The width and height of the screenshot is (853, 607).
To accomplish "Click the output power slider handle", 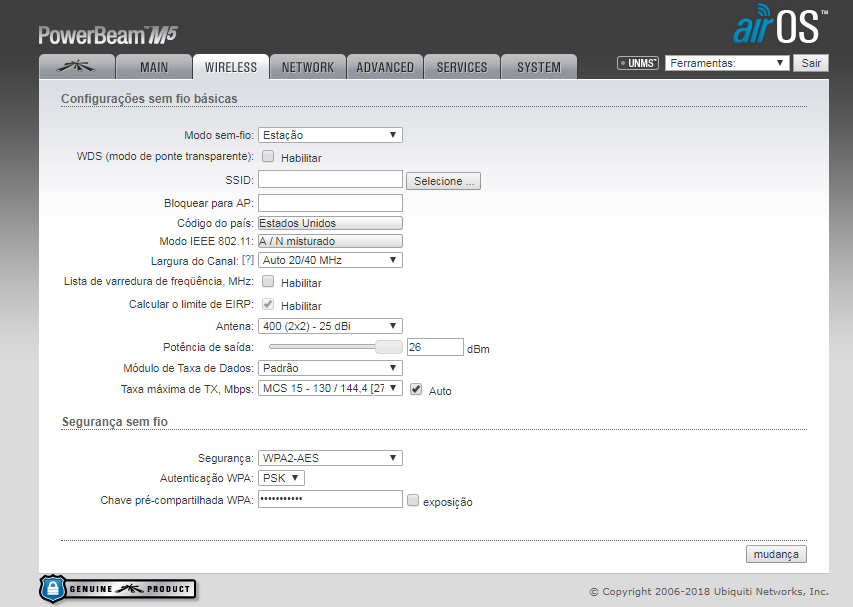I will pyautogui.click(x=388, y=346).
